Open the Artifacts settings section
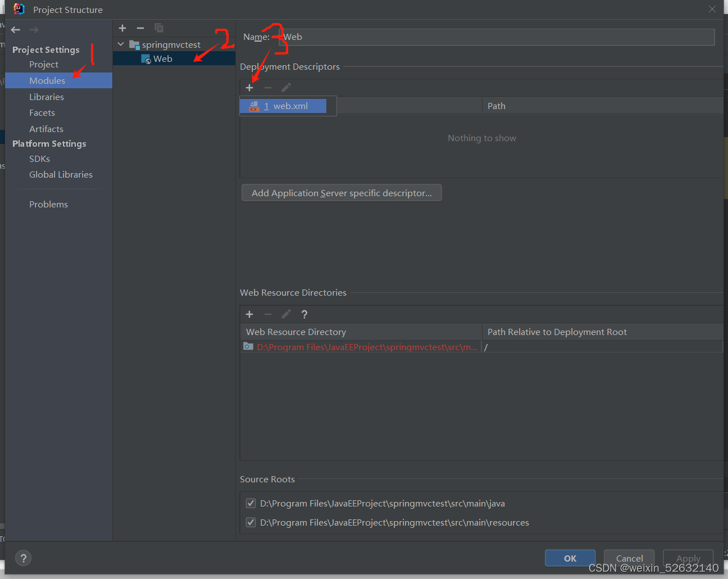Screen dimensions: 728x579 [x=46, y=129]
